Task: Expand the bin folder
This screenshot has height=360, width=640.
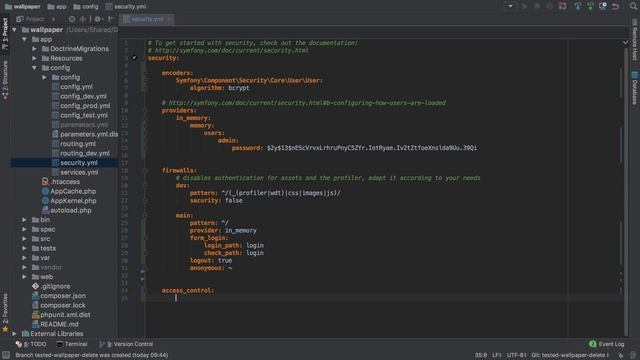Action: [24, 220]
